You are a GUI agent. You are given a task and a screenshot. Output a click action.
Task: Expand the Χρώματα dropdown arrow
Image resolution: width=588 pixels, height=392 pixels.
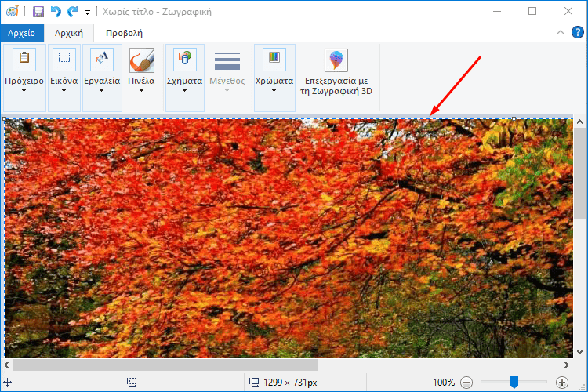tap(274, 90)
